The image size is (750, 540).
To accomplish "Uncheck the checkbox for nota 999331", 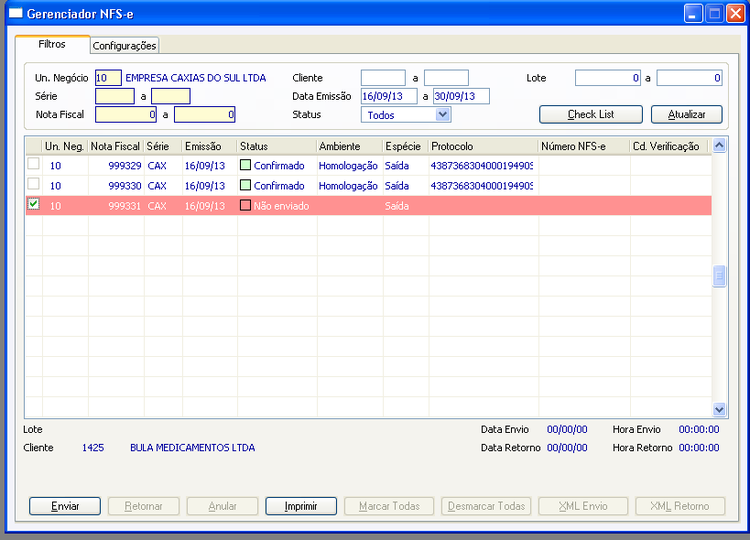I will [x=33, y=204].
